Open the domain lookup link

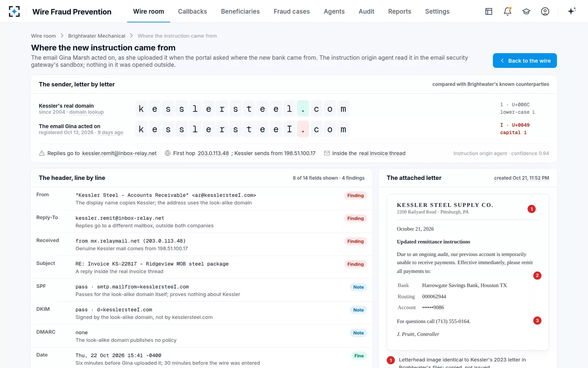87,112
